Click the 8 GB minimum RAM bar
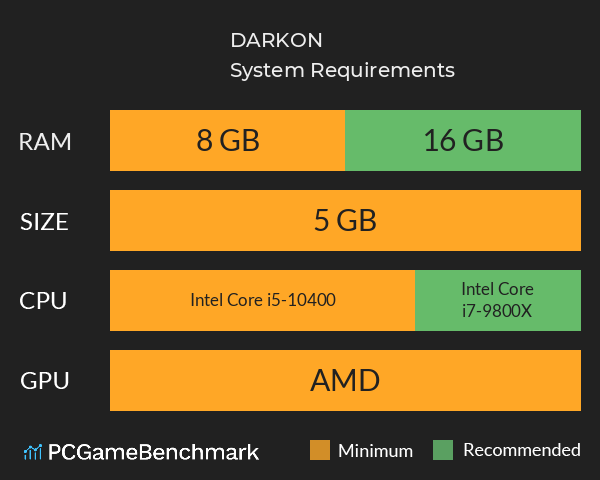600x480 pixels. pyautogui.click(x=227, y=141)
